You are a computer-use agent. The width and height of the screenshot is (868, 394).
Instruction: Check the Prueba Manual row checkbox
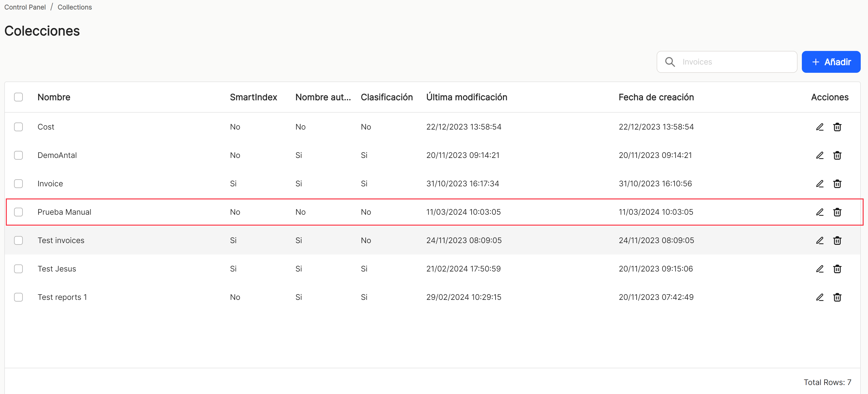click(18, 212)
